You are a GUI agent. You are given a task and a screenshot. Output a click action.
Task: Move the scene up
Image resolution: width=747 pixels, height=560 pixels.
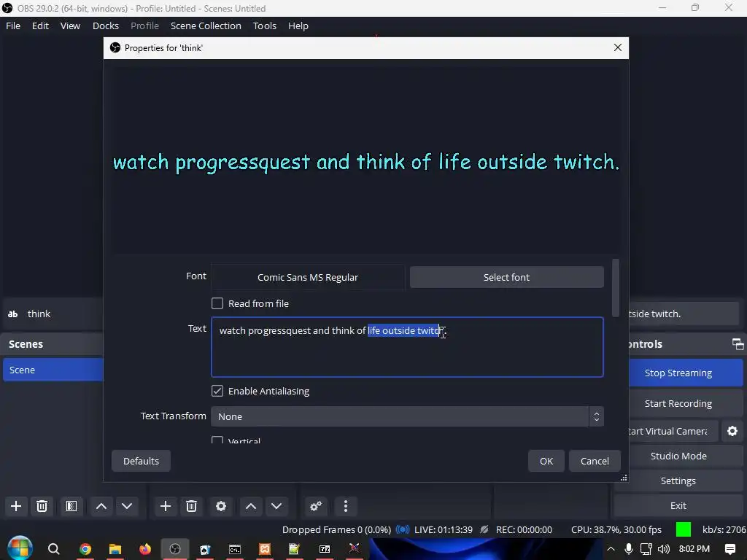tap(101, 506)
